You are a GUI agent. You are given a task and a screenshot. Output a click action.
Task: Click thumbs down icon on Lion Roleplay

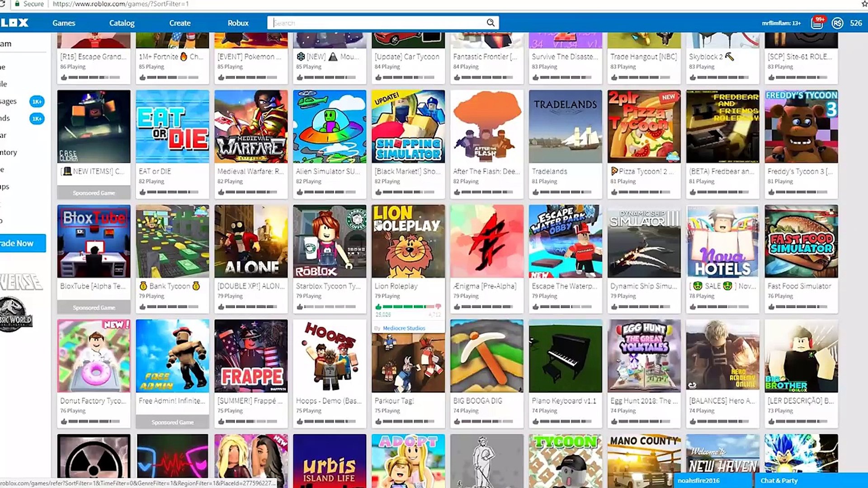[x=438, y=307]
